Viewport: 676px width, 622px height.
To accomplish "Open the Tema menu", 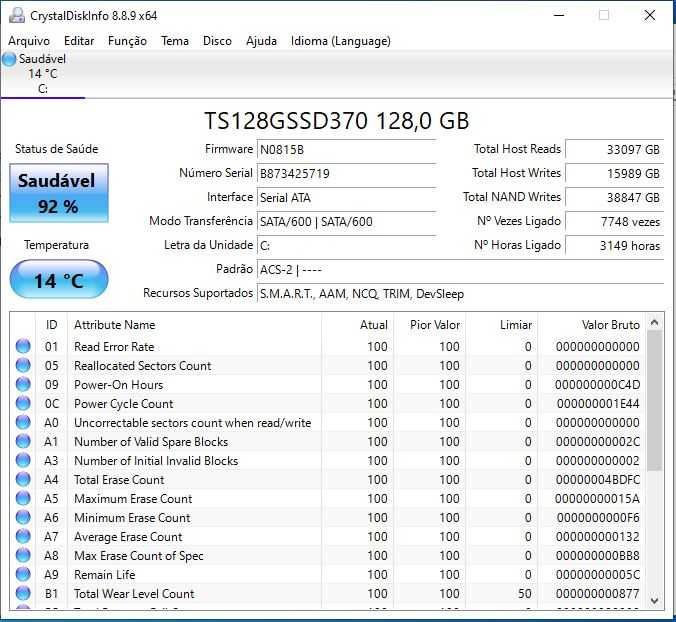I will (x=175, y=41).
